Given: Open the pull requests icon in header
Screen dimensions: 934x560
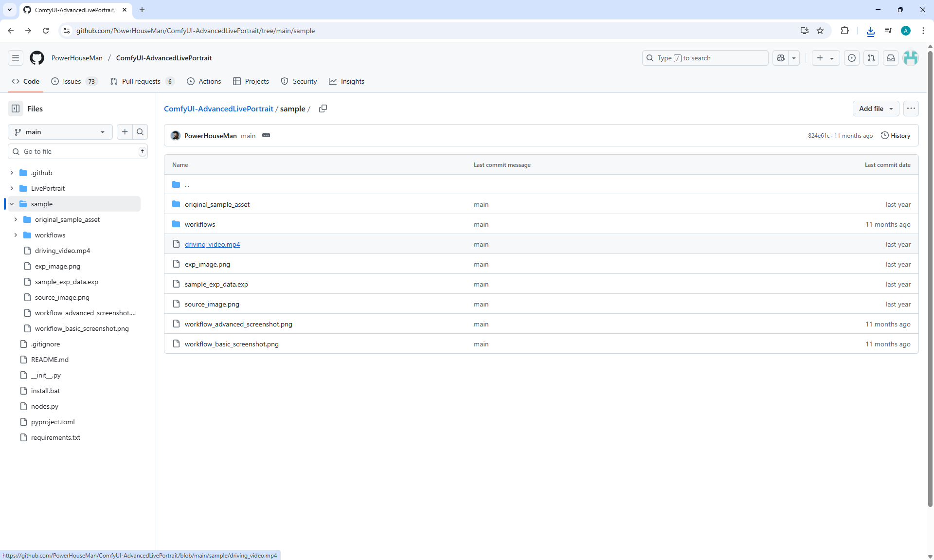Looking at the screenshot, I should click(871, 58).
